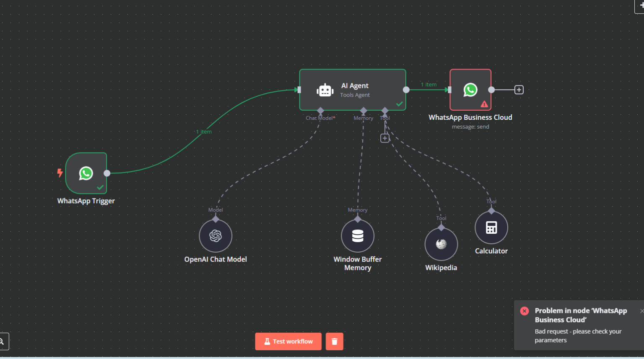Screen dimensions: 644x359
Task: Click the warning icon on WhatsApp Business Cloud
Action: (484, 104)
